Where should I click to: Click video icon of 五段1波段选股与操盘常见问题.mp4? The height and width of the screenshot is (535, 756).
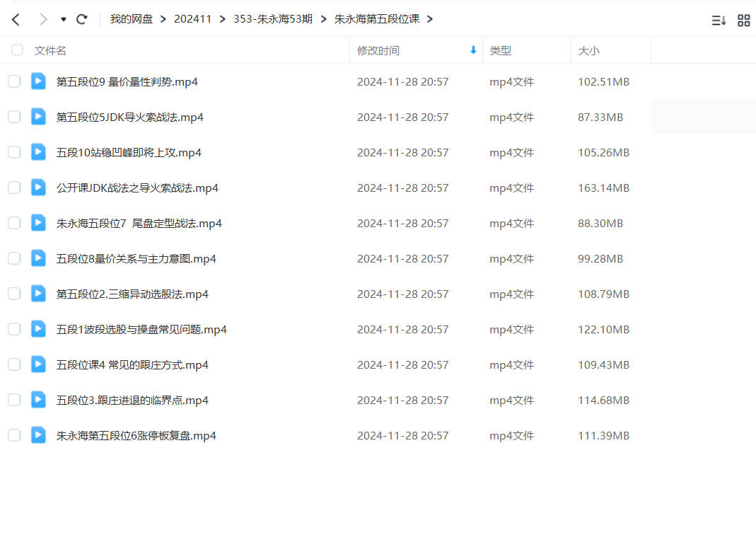[x=39, y=328]
